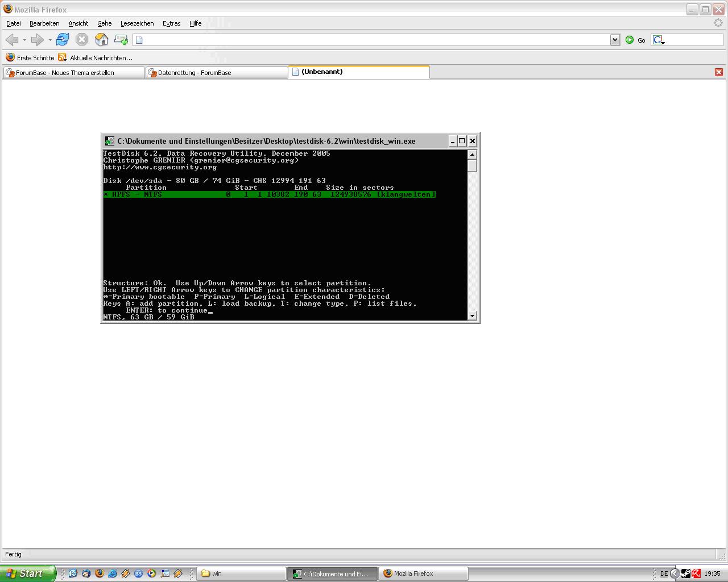Switch to ForumBase Neues Thema erstellen tab
Screen dimensions: 728x582
pyautogui.click(x=74, y=73)
